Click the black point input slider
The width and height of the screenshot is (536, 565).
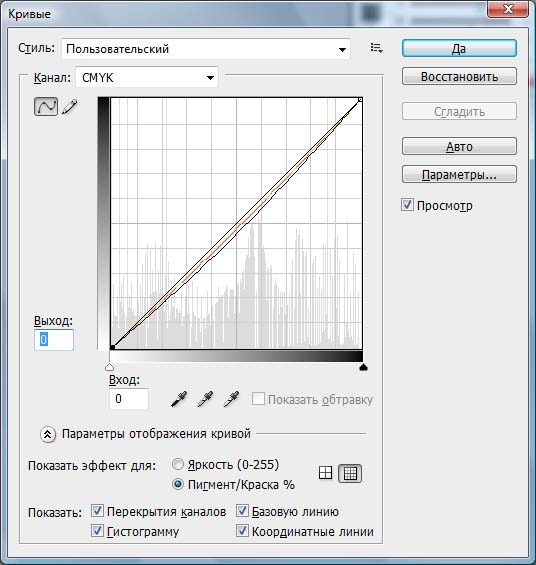(363, 367)
